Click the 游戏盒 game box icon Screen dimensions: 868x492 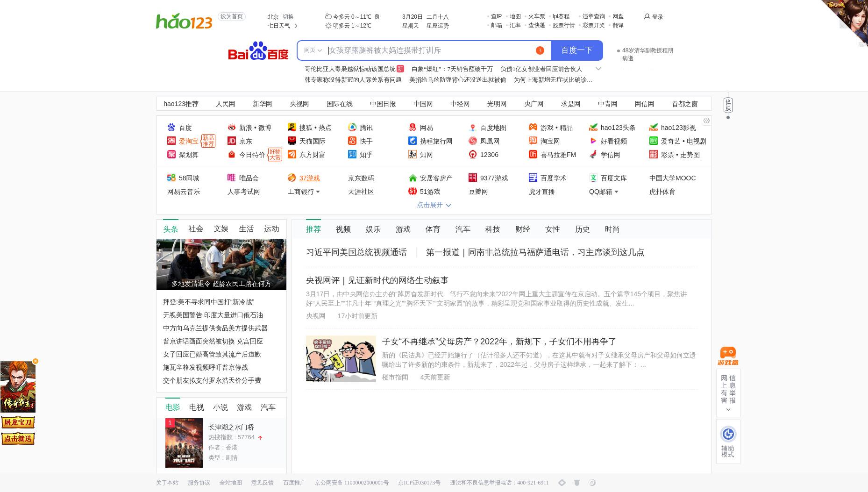point(728,356)
